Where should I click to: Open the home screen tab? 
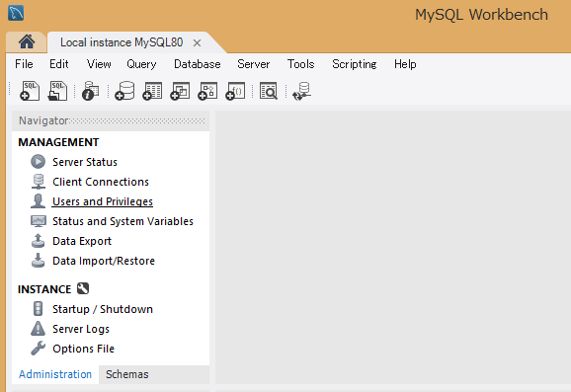point(27,41)
